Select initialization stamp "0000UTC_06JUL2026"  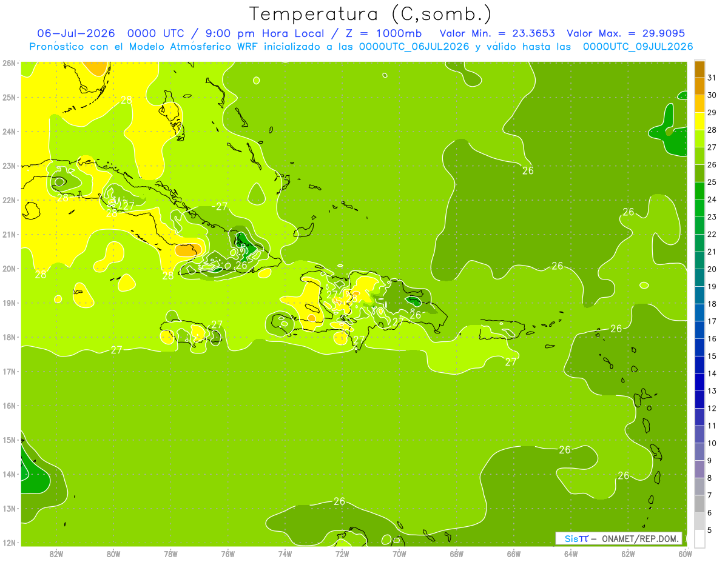(414, 47)
